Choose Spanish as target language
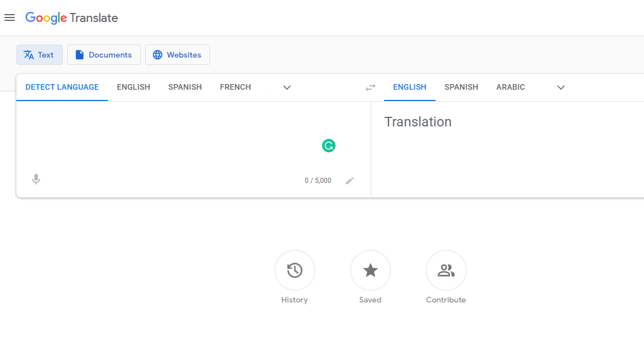The height and width of the screenshot is (342, 644). 461,87
